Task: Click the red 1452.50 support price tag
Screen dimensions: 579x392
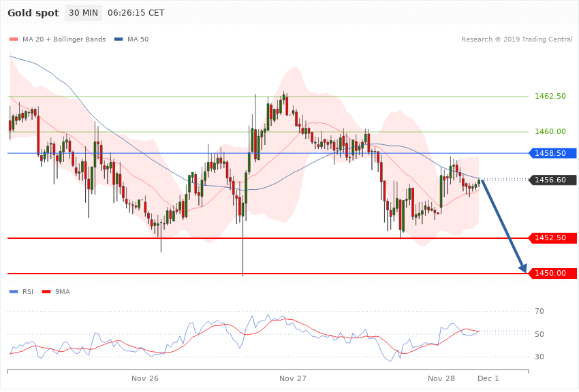Action: coord(553,238)
